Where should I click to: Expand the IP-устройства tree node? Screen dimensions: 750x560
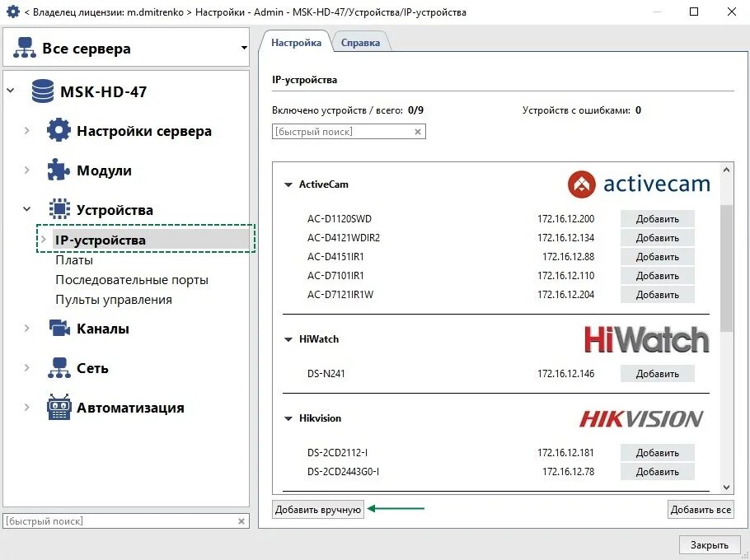click(x=44, y=239)
